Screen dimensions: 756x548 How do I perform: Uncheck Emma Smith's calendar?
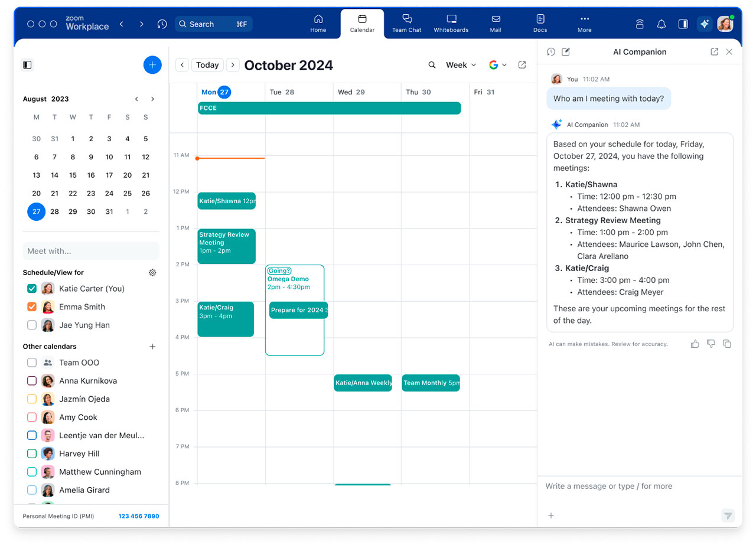pyautogui.click(x=32, y=307)
